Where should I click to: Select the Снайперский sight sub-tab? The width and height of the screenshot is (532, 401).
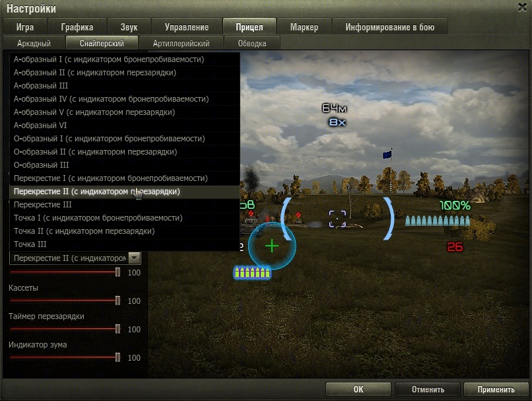102,43
